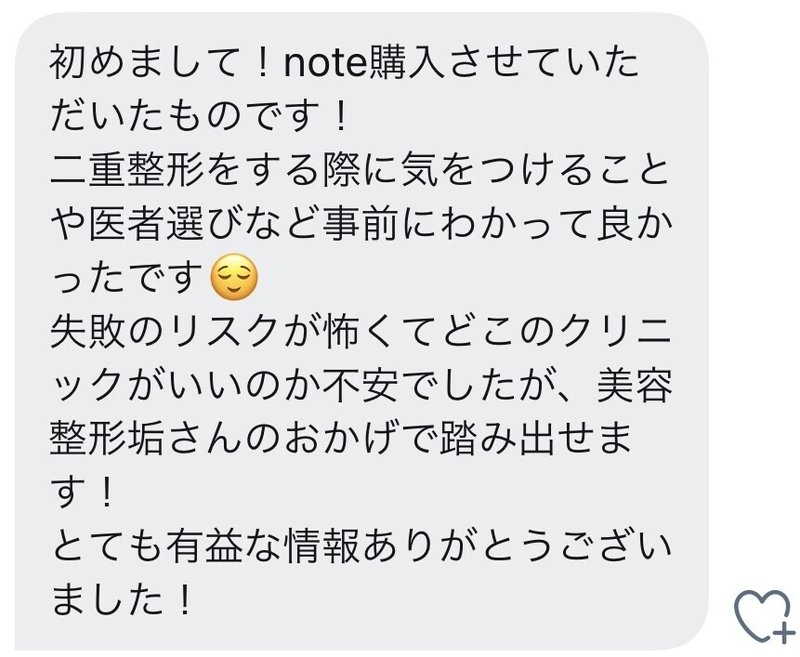Click the line だいたものです！

[199, 116]
